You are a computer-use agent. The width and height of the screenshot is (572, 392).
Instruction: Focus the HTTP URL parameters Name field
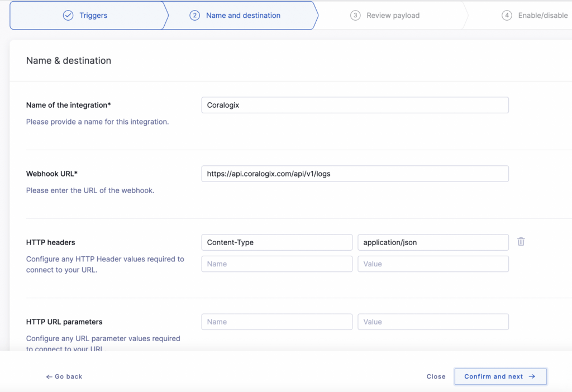tap(277, 322)
